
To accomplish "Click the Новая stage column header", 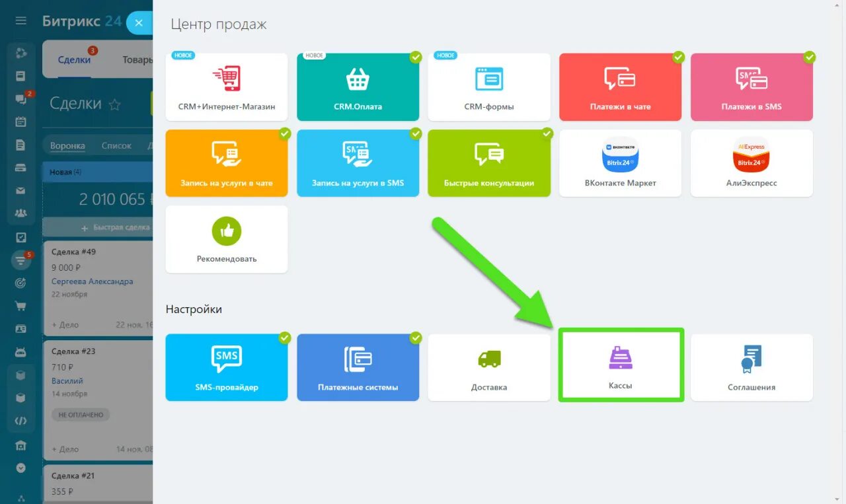I will click(98, 172).
